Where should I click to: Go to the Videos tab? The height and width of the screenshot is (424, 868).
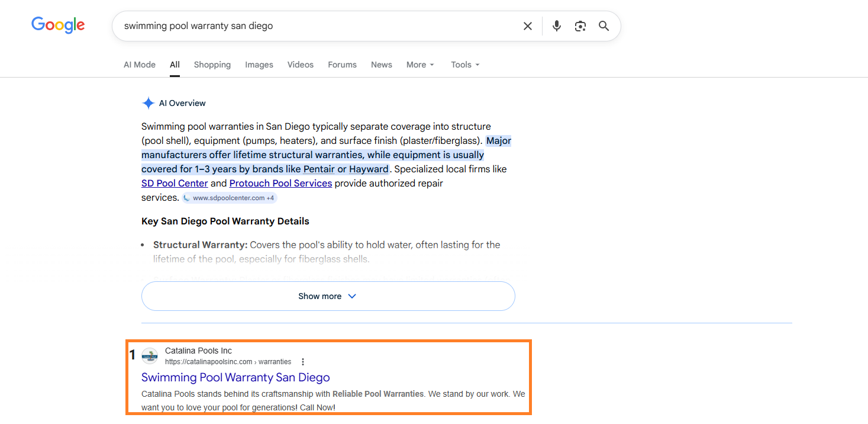pos(301,65)
